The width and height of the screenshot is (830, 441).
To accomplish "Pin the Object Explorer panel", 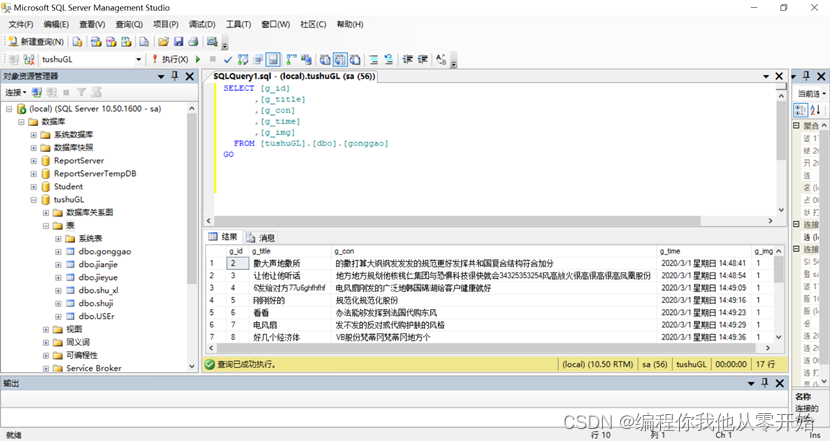I will pyautogui.click(x=175, y=76).
